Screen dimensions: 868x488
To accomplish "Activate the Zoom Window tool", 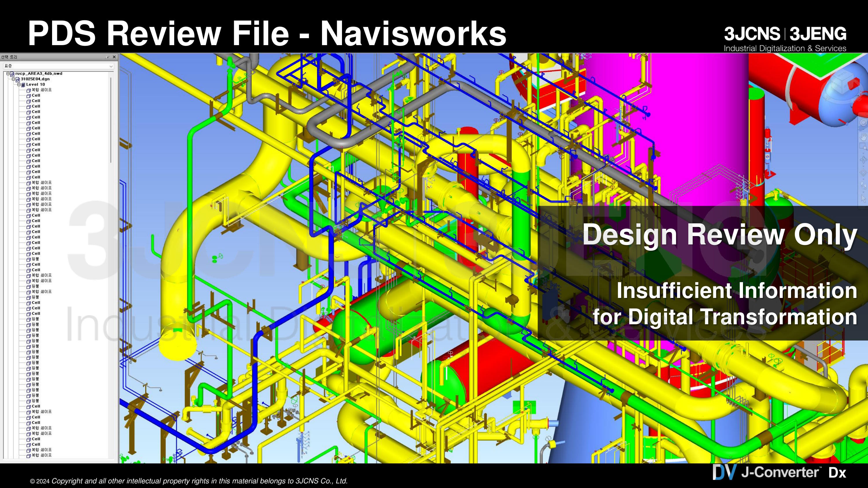I will (x=863, y=146).
